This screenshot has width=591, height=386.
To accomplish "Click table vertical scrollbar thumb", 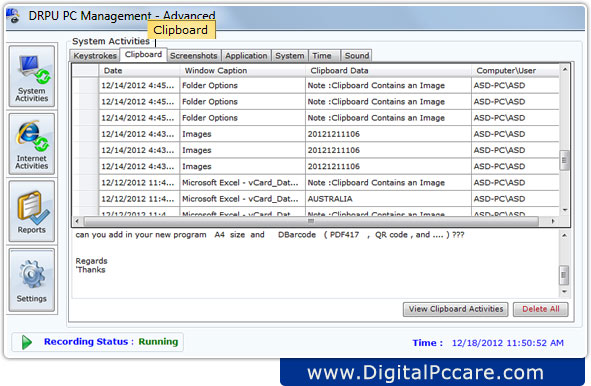I will pyautogui.click(x=564, y=160).
